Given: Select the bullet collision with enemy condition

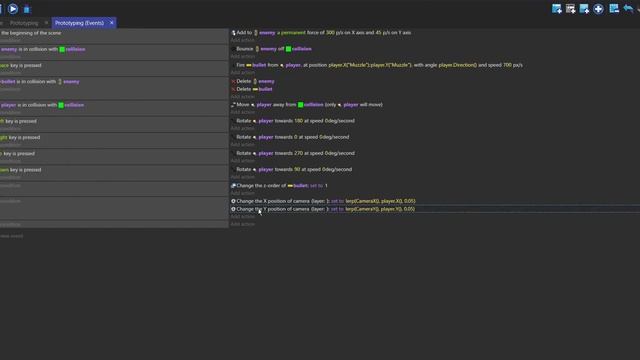Looking at the screenshot, I should tap(40, 82).
